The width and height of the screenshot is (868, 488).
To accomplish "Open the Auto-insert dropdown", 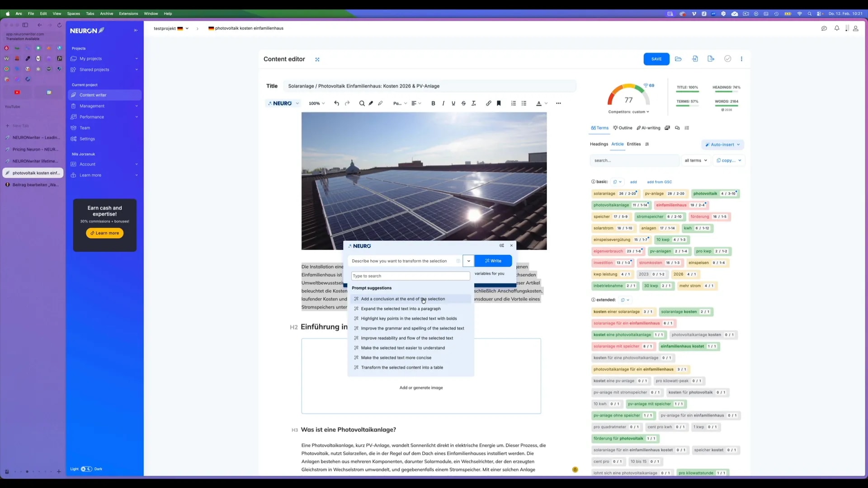I will [x=722, y=145].
